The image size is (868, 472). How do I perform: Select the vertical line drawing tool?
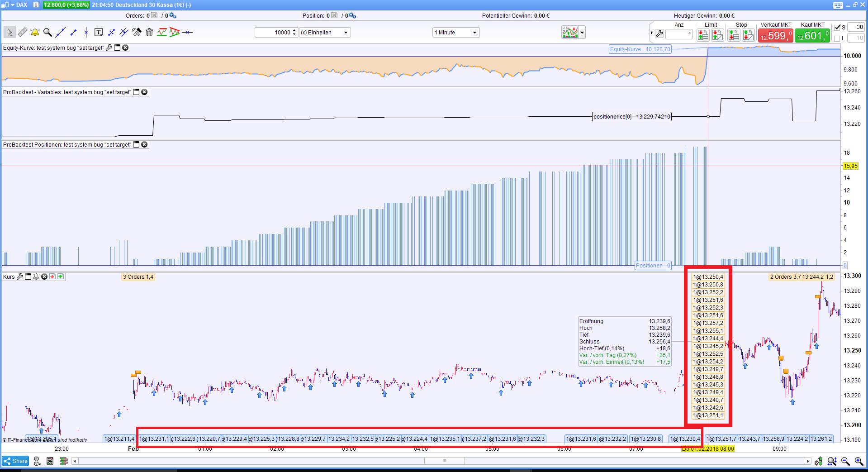coord(86,33)
